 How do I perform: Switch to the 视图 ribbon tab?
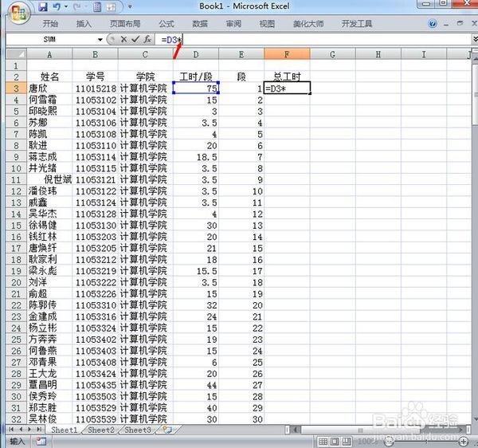[267, 23]
